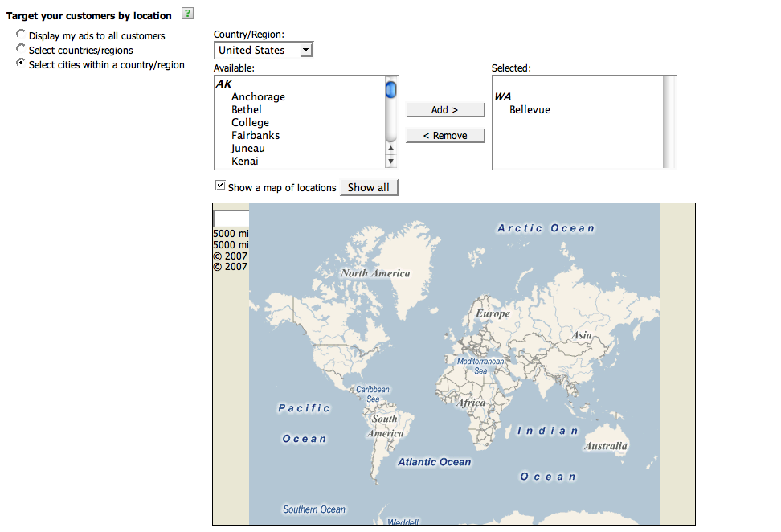781x532 pixels.
Task: Choose 'Select countries/regions' radio option
Action: point(21,49)
